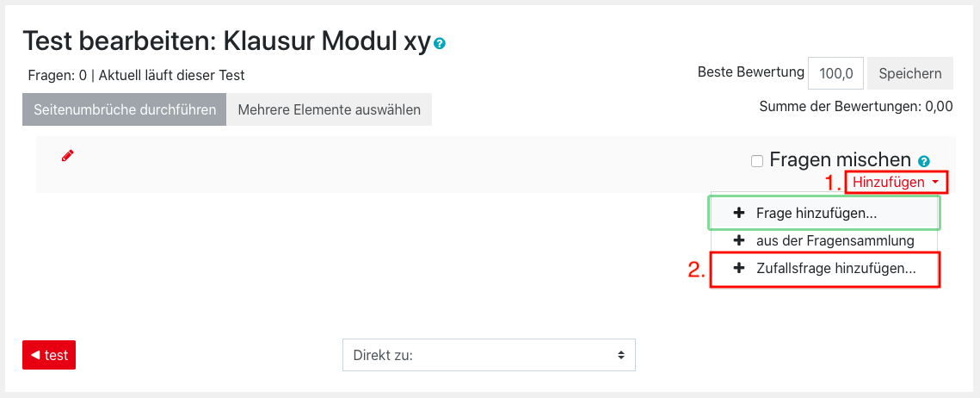The image size is (980, 398).
Task: Select aus der Fragensammlung menu entry
Action: click(x=835, y=241)
